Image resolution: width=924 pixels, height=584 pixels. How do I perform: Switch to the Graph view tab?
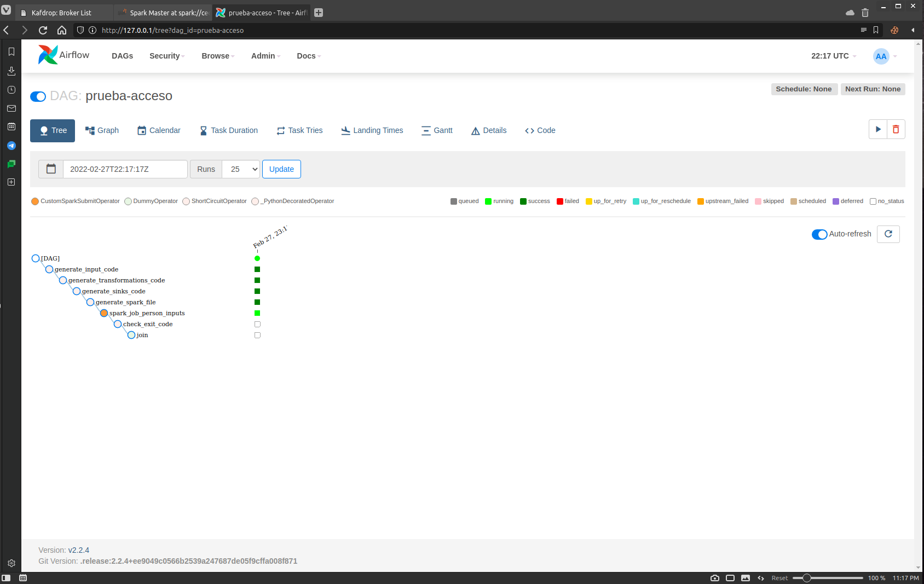[x=102, y=130]
